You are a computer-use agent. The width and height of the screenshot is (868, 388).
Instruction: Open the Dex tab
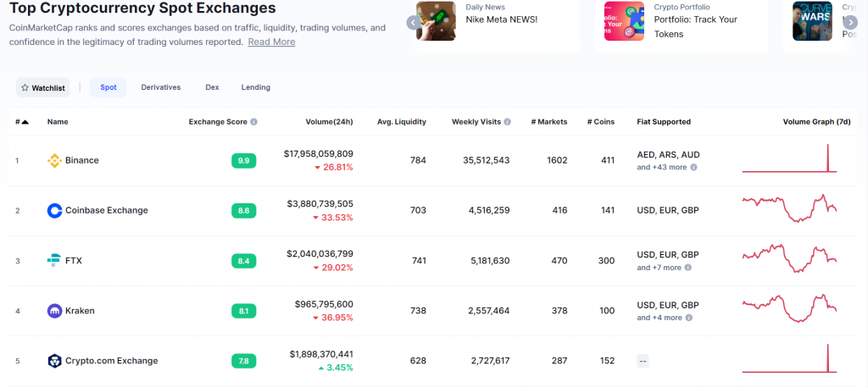click(x=212, y=87)
